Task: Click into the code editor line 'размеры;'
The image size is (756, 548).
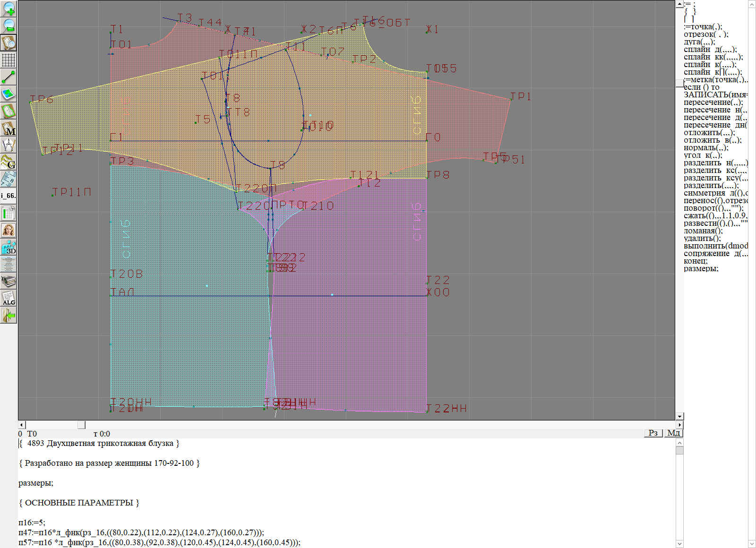Action: click(x=36, y=483)
